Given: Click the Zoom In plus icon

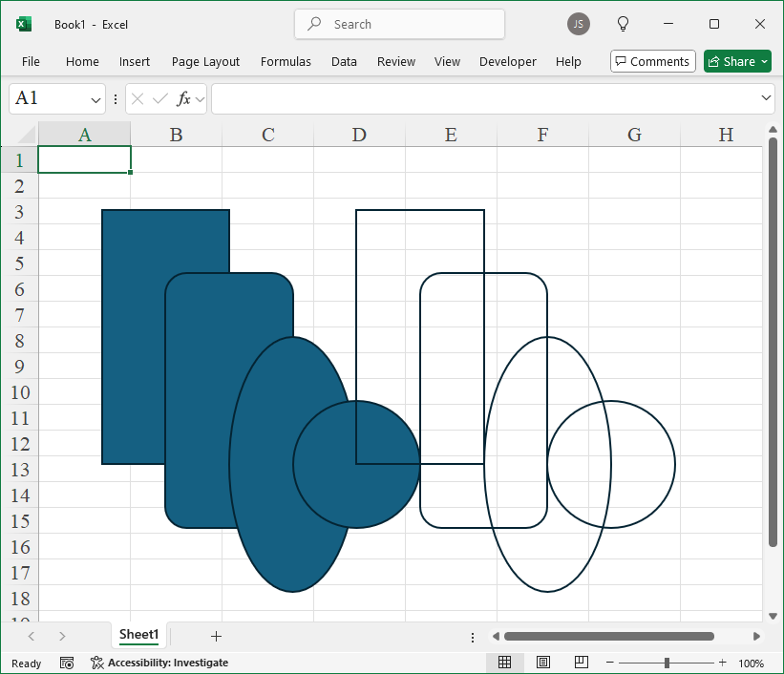Looking at the screenshot, I should [x=723, y=662].
